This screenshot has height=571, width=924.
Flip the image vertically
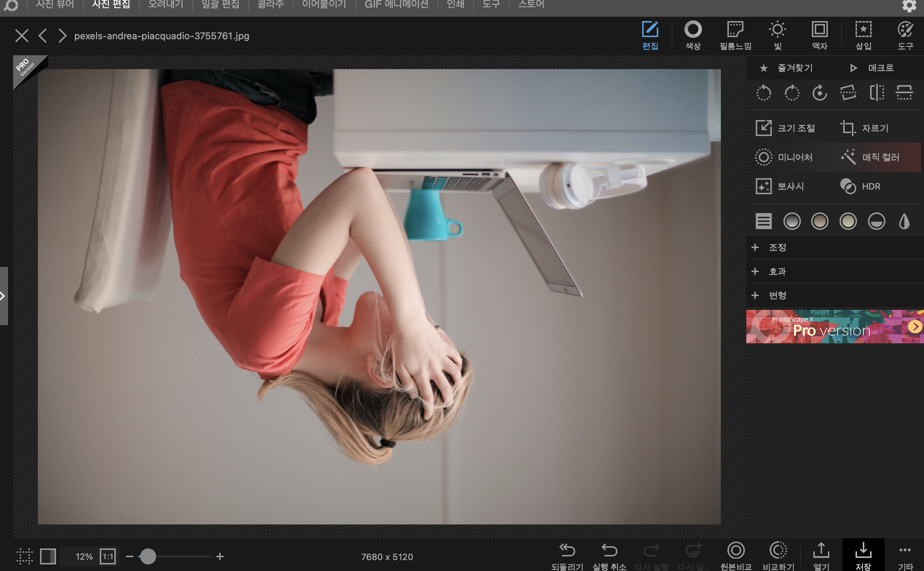point(904,93)
